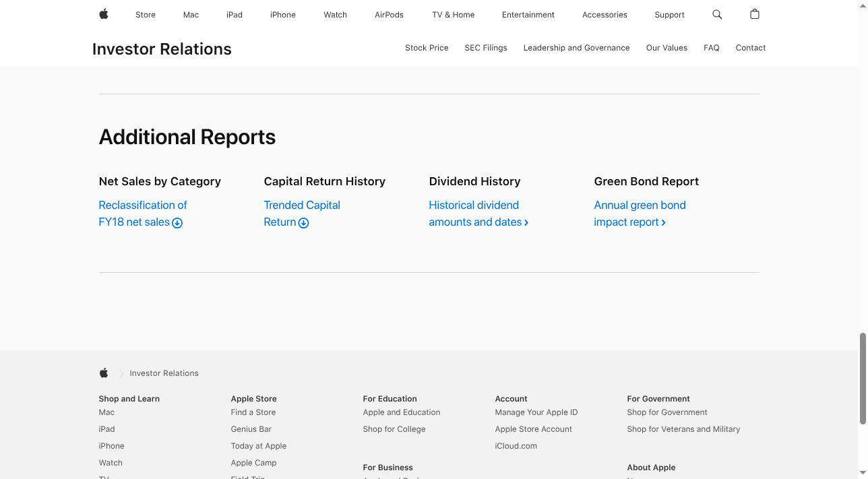
Task: Click download icon next to FY18 net sales
Action: coord(177,223)
